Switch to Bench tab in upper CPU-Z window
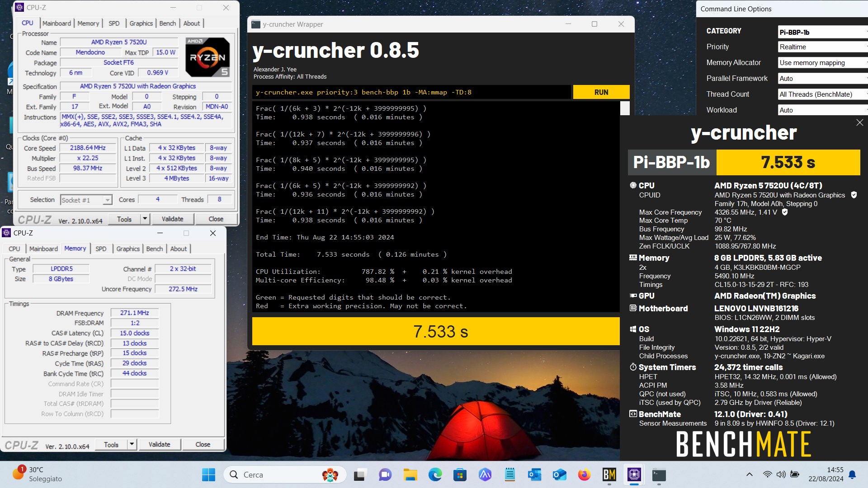This screenshot has height=488, width=868. tap(168, 23)
